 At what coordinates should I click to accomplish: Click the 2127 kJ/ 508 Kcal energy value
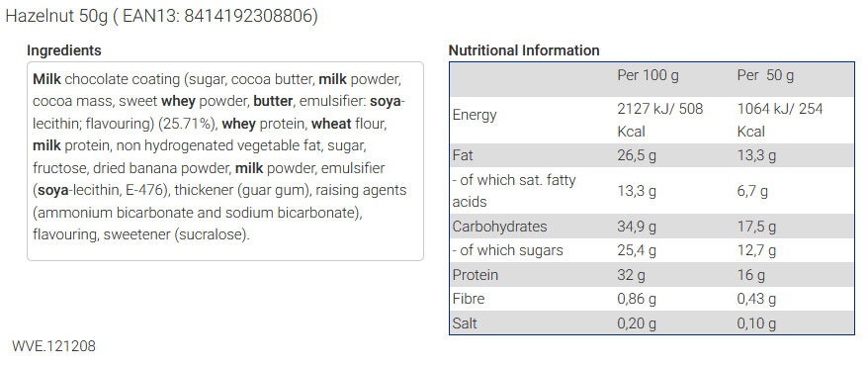(659, 120)
